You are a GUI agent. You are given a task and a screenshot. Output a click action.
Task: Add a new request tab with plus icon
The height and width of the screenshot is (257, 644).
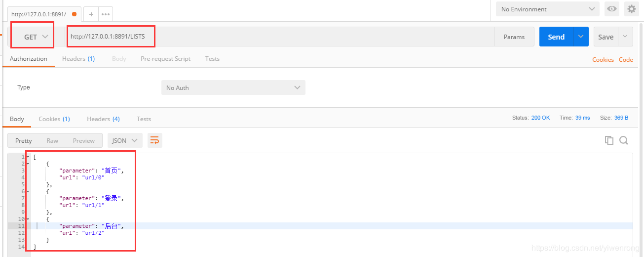pos(91,14)
